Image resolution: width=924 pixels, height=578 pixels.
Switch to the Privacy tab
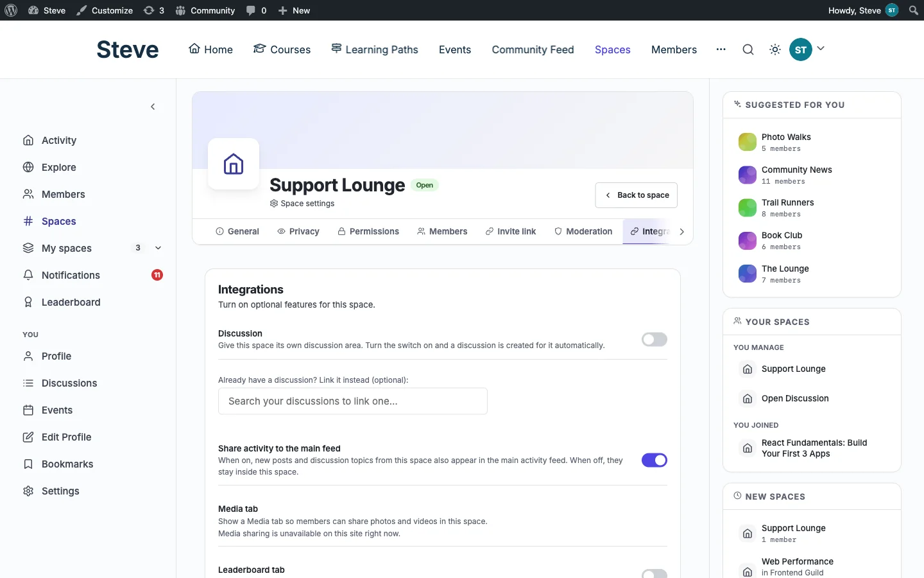(x=298, y=231)
